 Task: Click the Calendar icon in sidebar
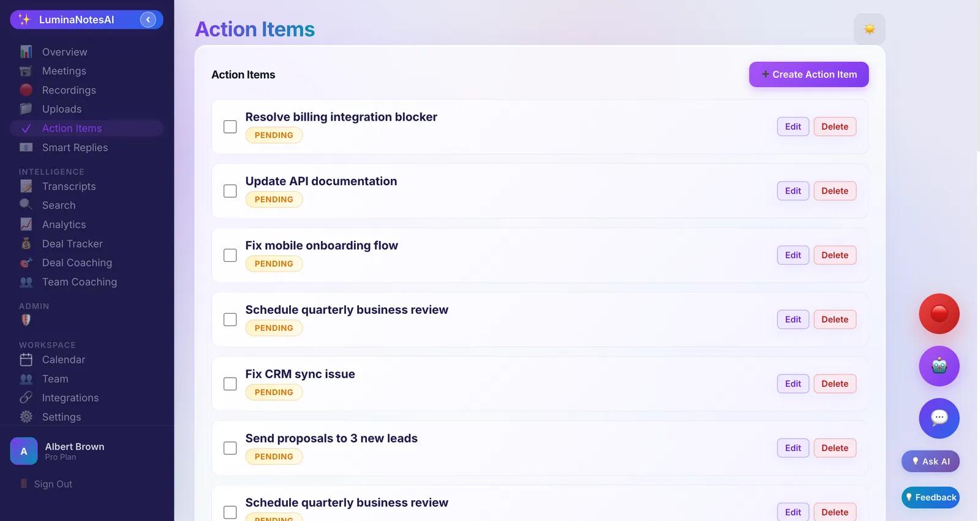pyautogui.click(x=26, y=360)
